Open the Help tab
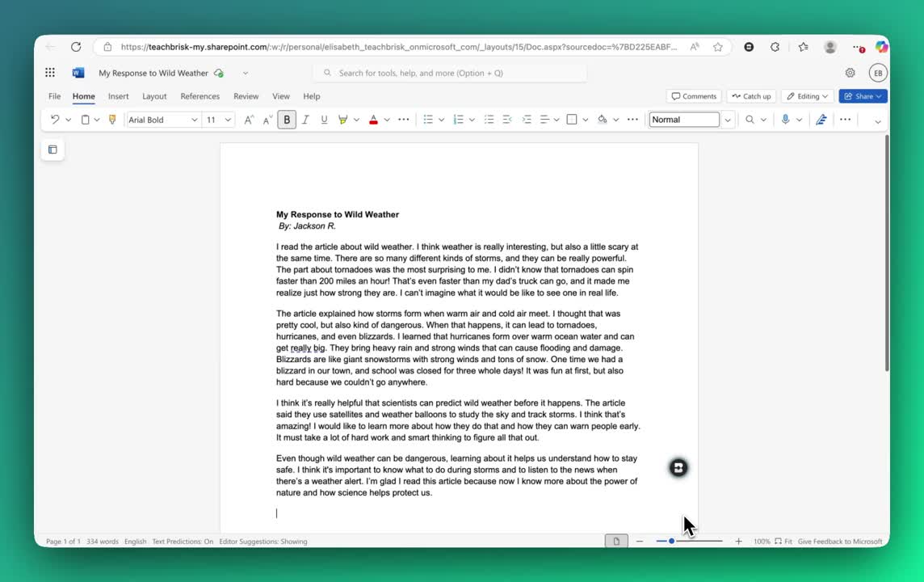The height and width of the screenshot is (582, 924). coord(312,96)
